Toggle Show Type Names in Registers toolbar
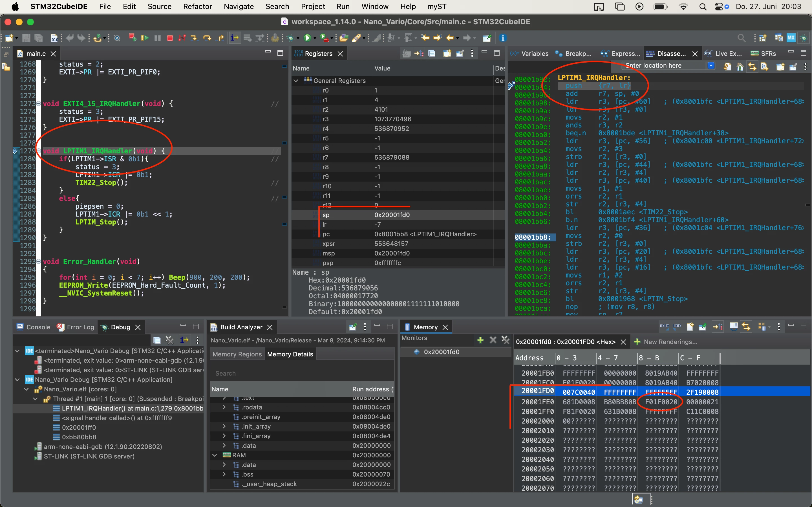812x507 pixels. point(406,53)
